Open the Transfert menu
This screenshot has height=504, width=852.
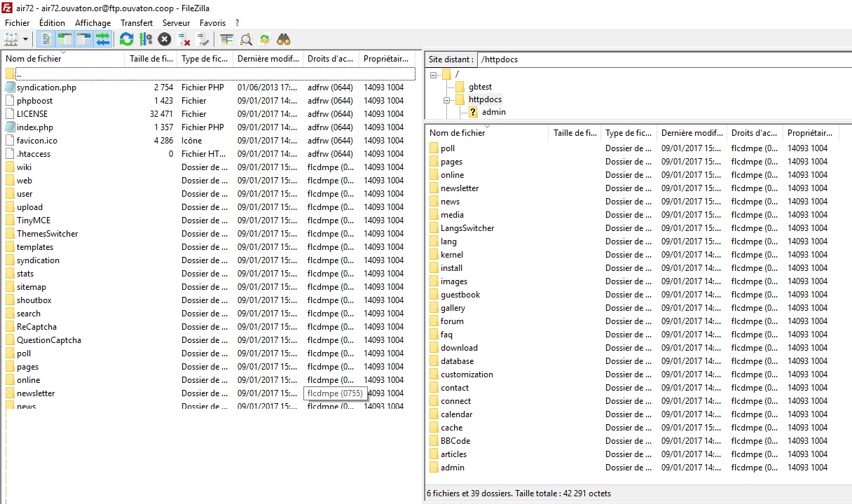pos(136,23)
